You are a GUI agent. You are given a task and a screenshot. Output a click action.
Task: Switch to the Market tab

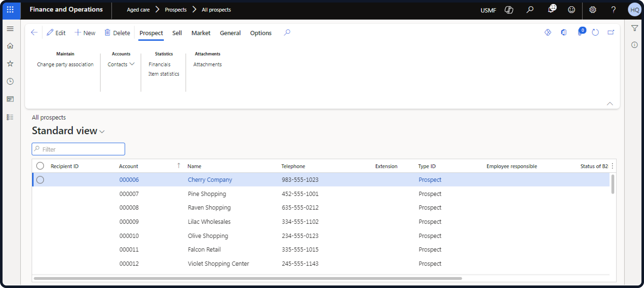201,33
